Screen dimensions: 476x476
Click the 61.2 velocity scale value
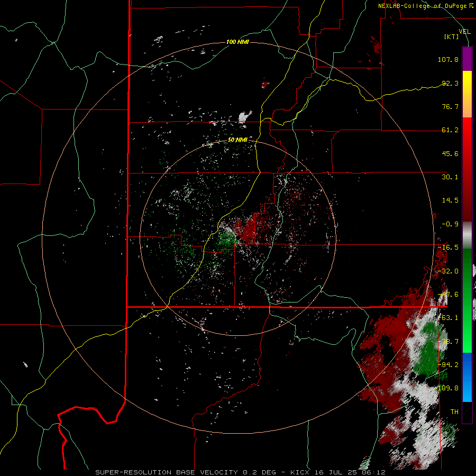tap(450, 130)
